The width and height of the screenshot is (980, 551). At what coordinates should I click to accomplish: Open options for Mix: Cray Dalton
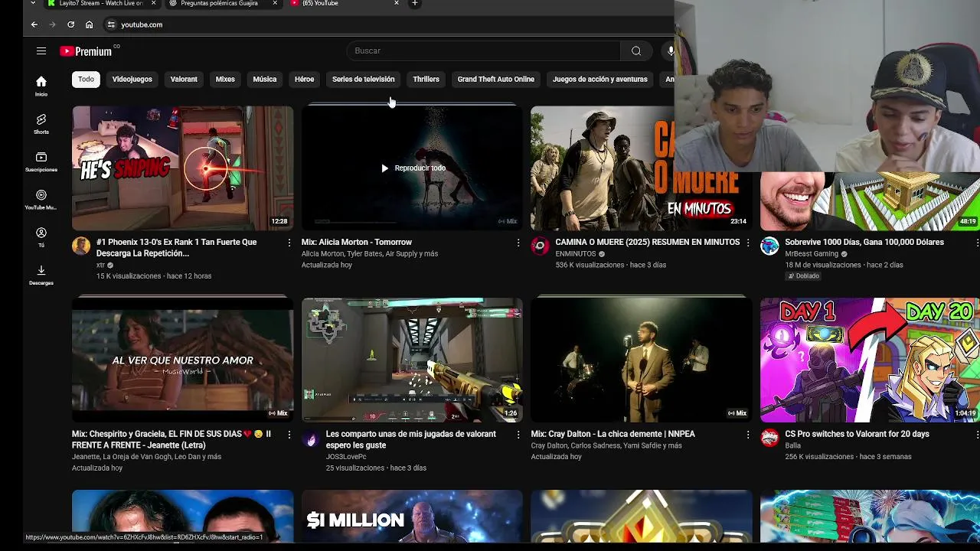pos(748,435)
